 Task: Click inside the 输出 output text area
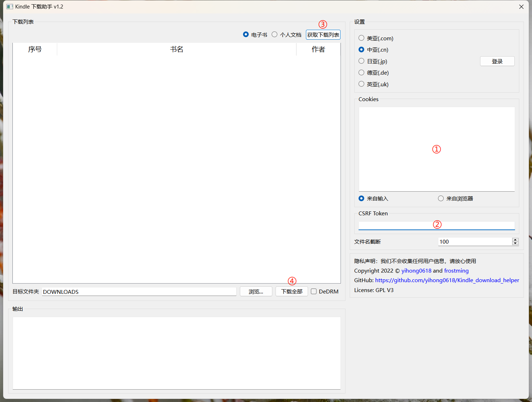177,353
